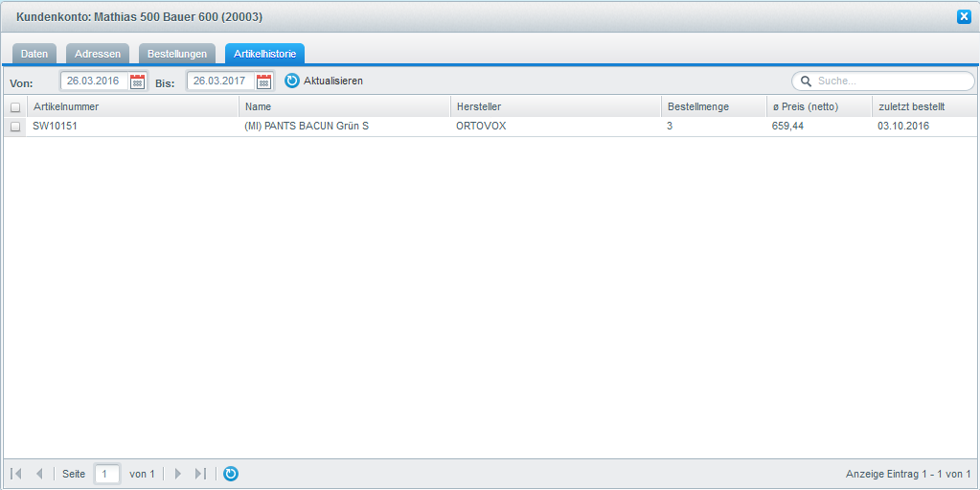Toggle the select-all header checkbox

click(15, 107)
